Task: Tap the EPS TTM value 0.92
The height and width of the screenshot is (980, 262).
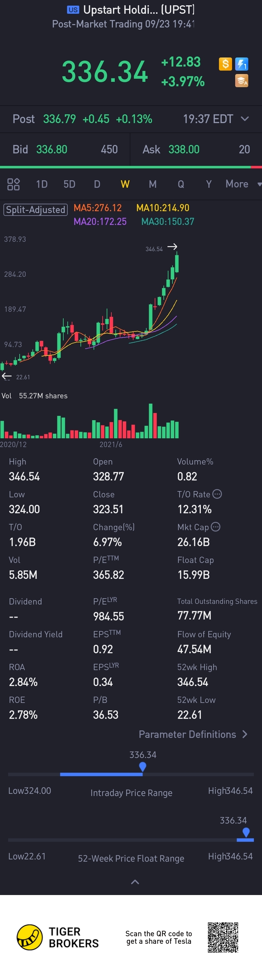Action: tap(103, 649)
